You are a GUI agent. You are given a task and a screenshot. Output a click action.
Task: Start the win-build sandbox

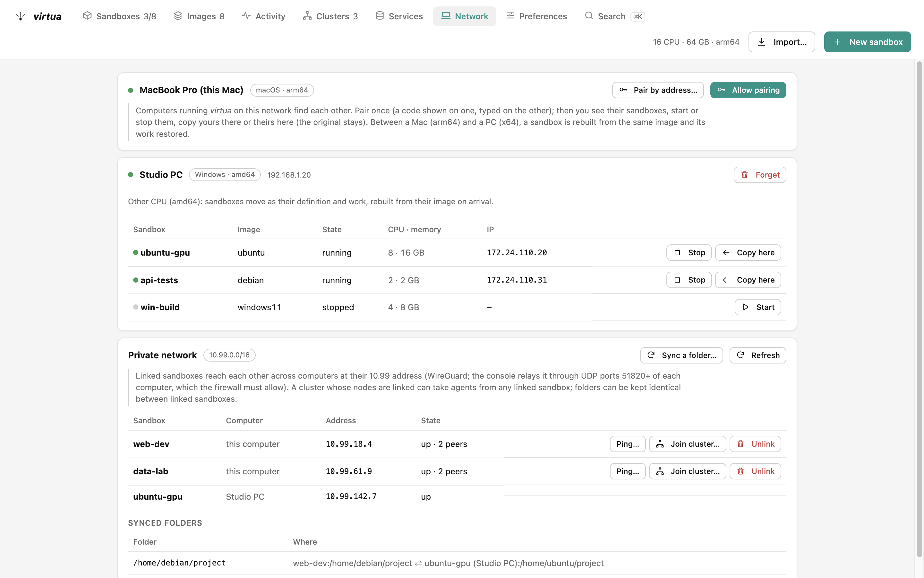coord(757,307)
